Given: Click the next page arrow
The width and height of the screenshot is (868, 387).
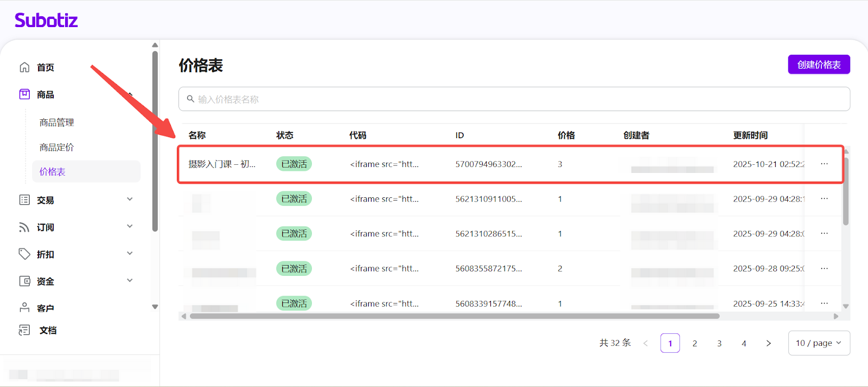Looking at the screenshot, I should point(768,343).
